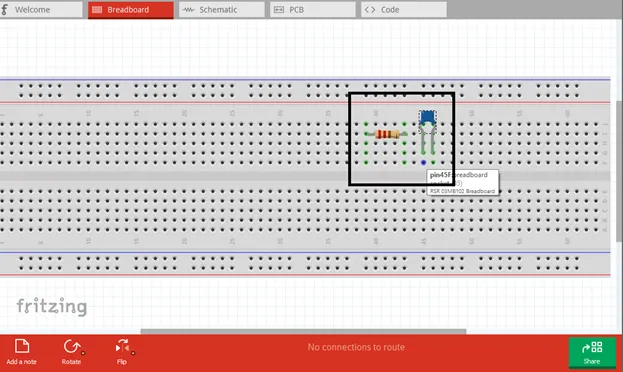Click the horizontal scrollbar thumb

[x=303, y=331]
